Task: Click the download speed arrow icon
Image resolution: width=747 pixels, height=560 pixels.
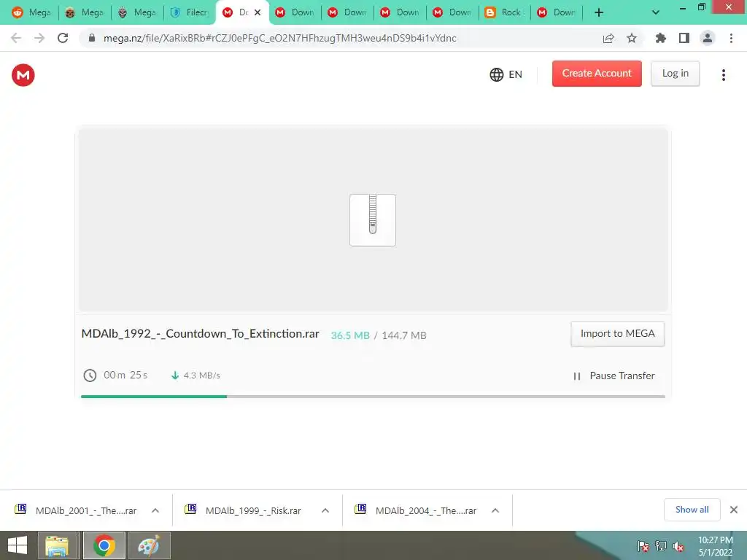Action: click(175, 376)
